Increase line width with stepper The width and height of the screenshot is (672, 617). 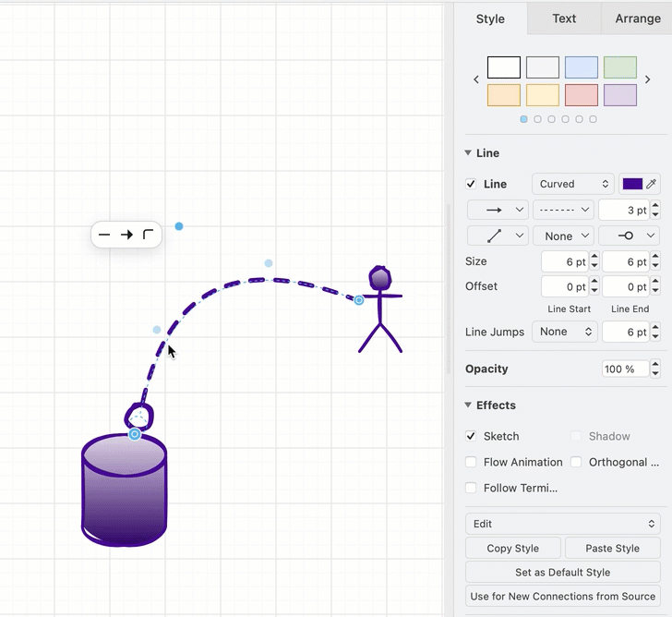[x=655, y=206]
